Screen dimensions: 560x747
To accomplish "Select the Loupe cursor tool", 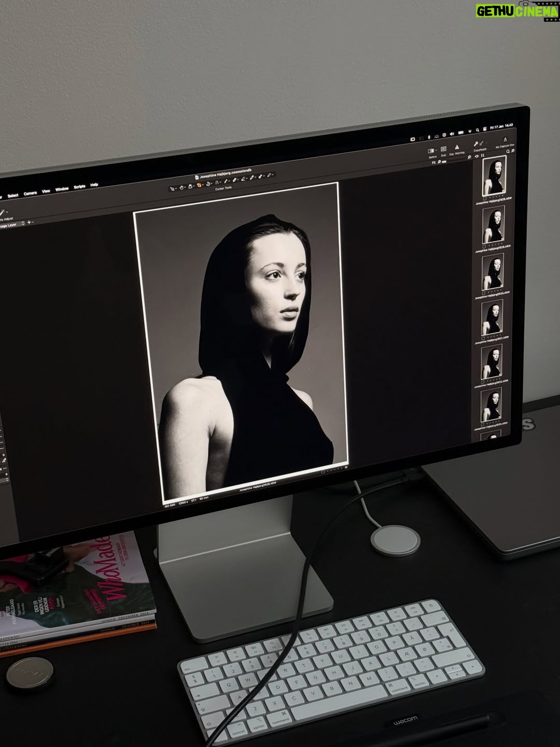I will tap(190, 186).
